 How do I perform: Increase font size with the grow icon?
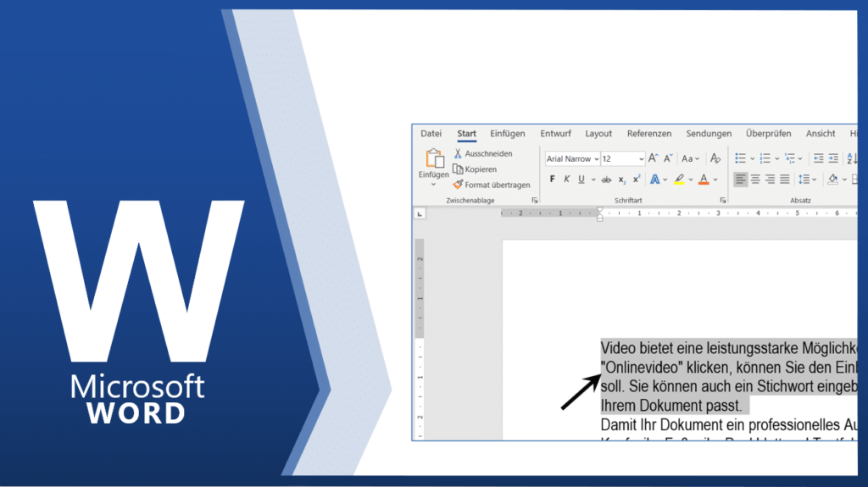pyautogui.click(x=654, y=158)
